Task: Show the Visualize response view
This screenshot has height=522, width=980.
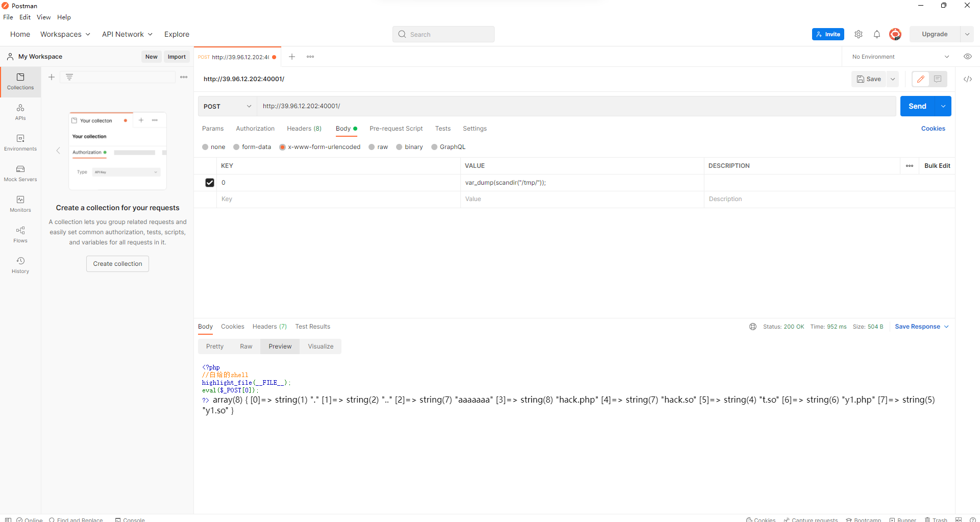Action: coord(321,346)
